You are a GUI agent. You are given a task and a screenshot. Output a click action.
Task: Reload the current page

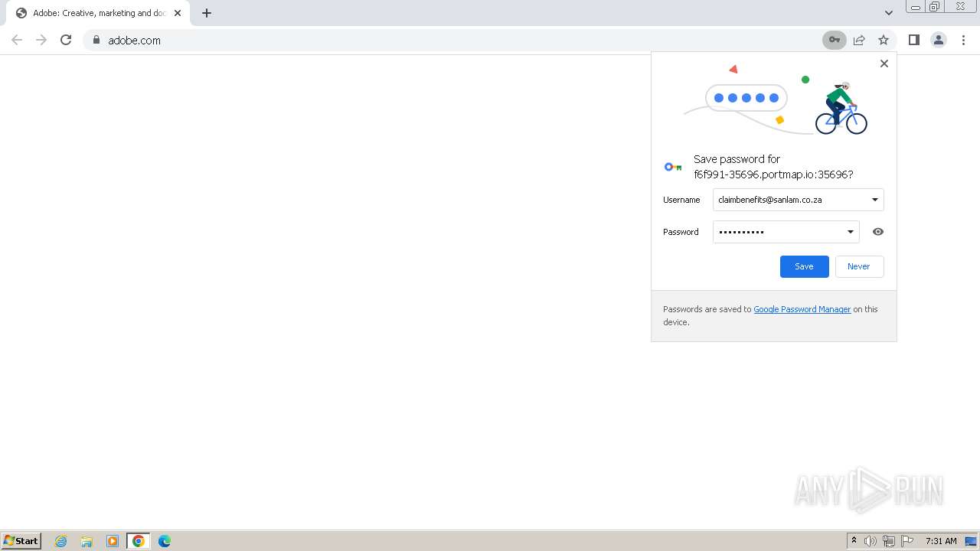[x=66, y=40]
